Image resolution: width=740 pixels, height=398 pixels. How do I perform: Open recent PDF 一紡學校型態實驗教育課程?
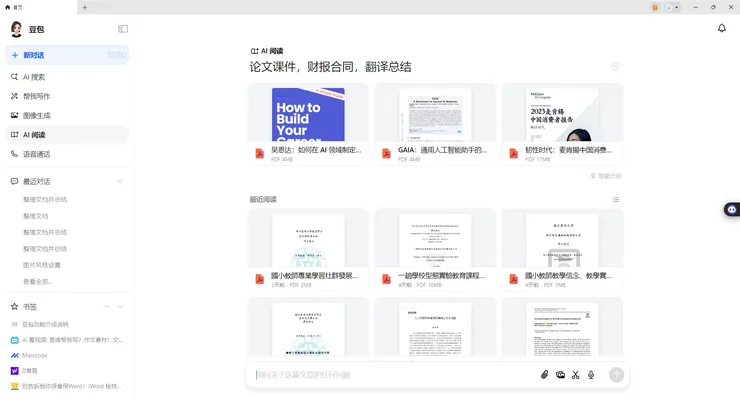pos(435,250)
